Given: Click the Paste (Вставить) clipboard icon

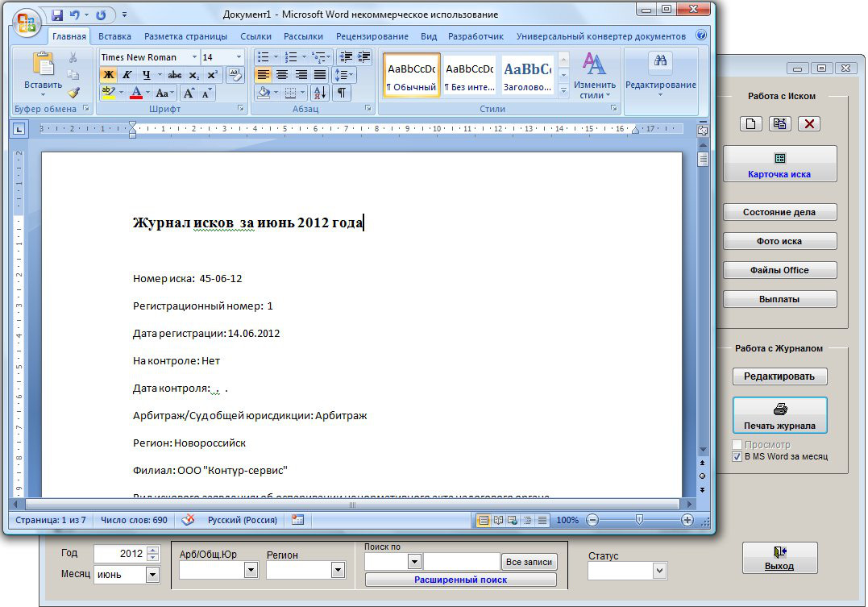Looking at the screenshot, I should 43,64.
